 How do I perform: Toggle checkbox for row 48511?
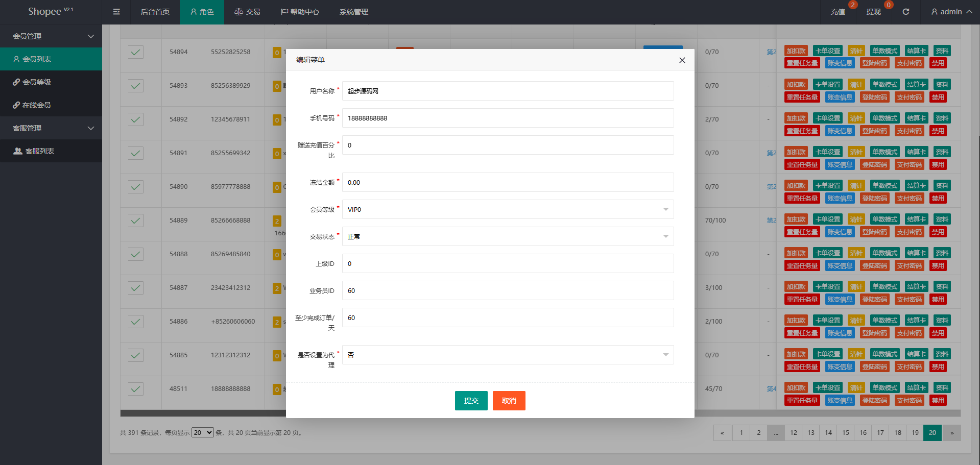(x=136, y=389)
